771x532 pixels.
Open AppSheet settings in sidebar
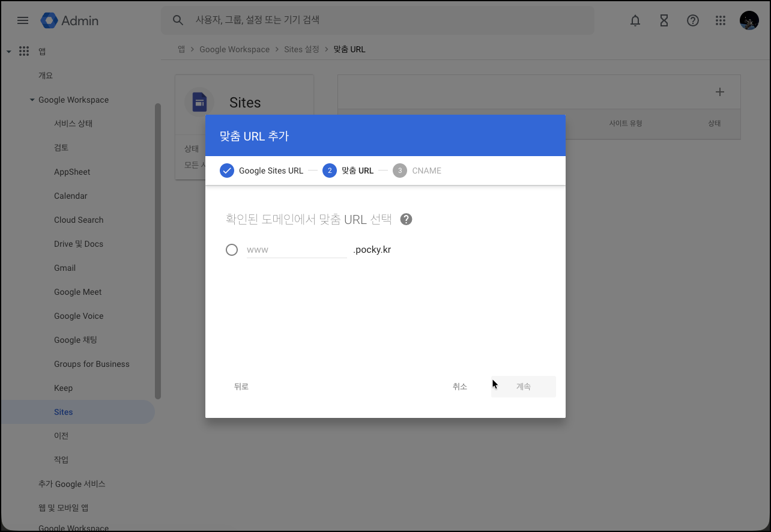[72, 172]
